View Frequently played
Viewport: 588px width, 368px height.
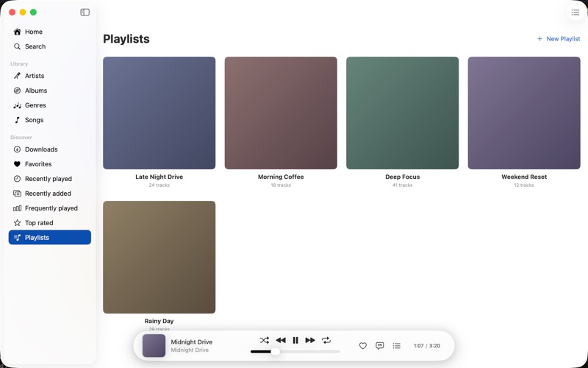coord(50,208)
